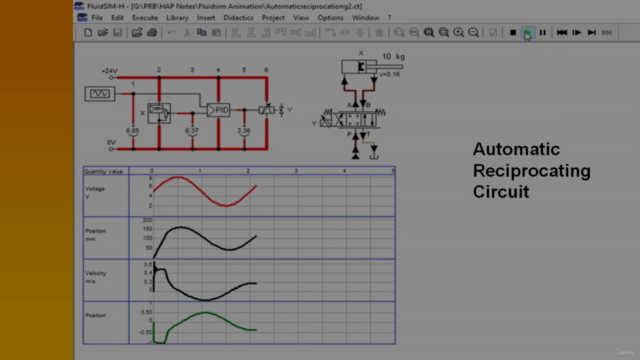Select the proportional solenoid Y in circuit
This screenshot has width=640, height=360.
coord(266,110)
